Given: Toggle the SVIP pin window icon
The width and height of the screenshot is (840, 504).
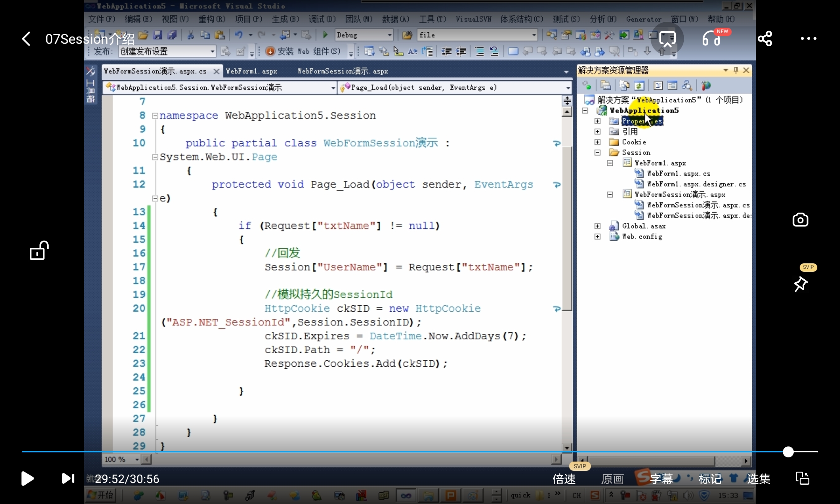Looking at the screenshot, I should tap(801, 284).
